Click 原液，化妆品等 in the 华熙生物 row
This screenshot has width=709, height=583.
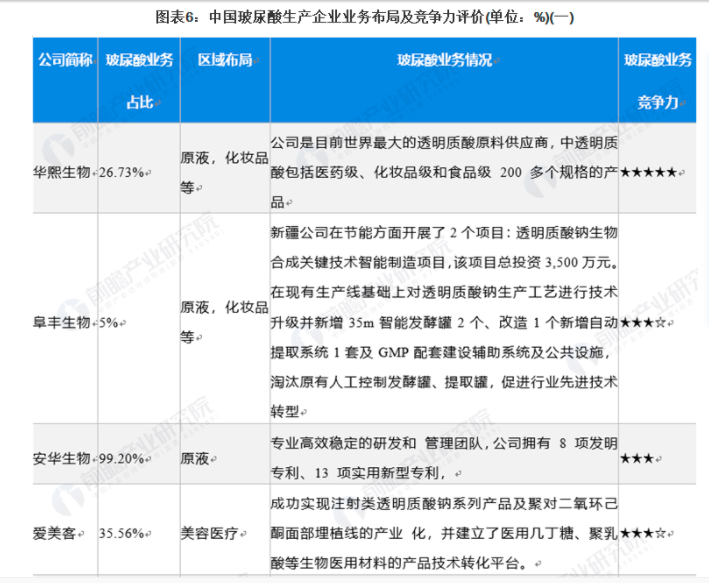point(224,172)
